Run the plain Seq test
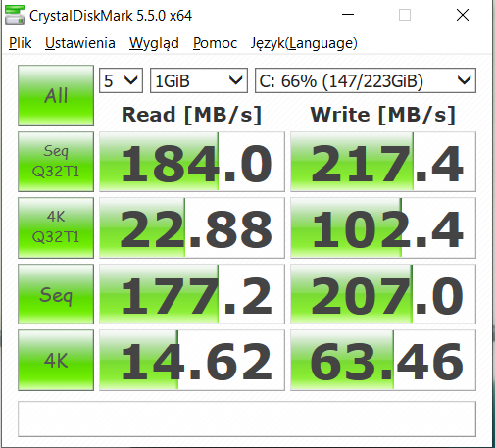This screenshot has height=448, width=495. pos(56,294)
